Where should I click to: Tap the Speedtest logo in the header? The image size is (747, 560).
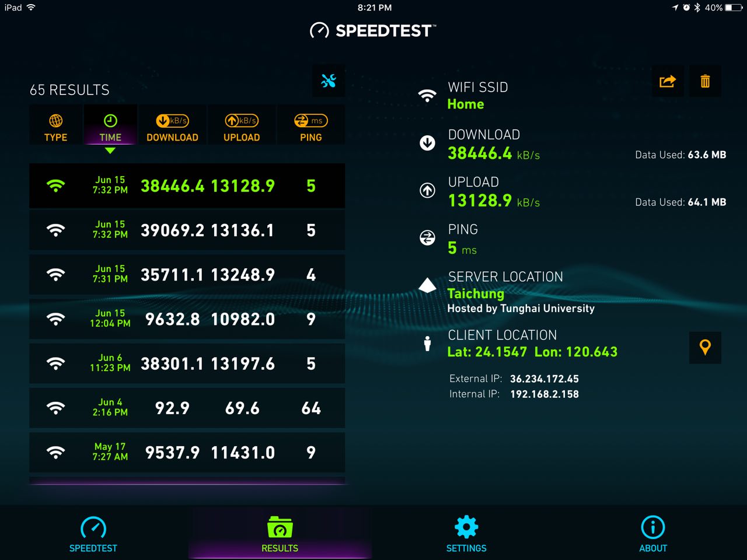(x=373, y=30)
